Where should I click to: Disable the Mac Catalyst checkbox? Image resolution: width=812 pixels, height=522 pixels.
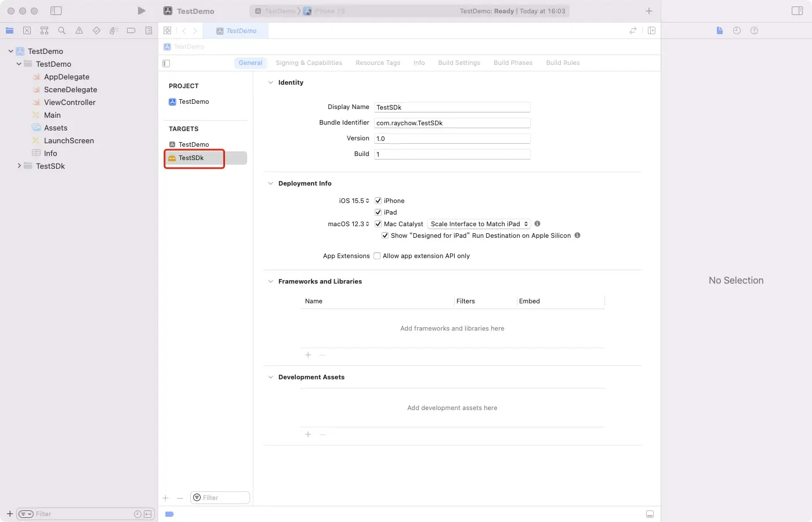[x=378, y=224]
